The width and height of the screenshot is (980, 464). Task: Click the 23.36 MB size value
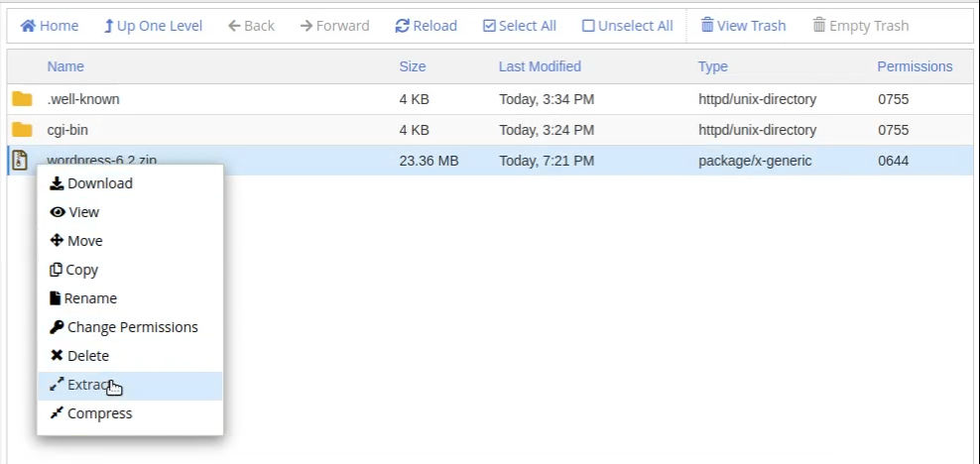coord(429,161)
